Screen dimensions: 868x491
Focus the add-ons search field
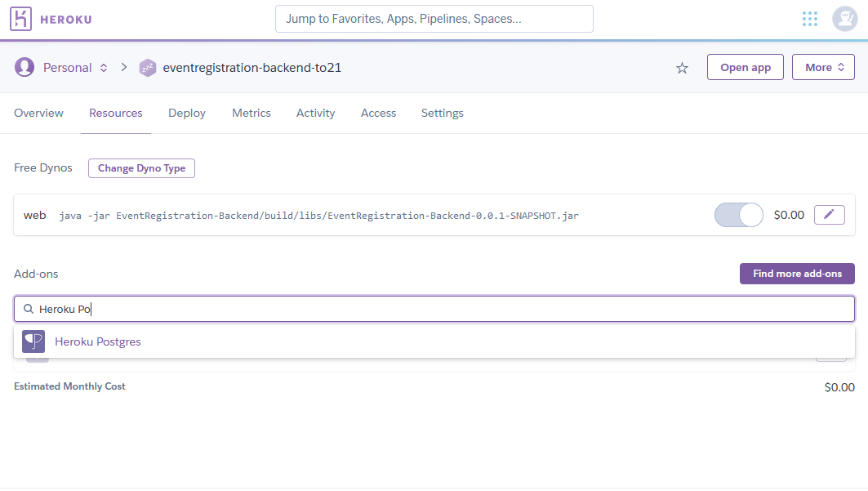pos(441,309)
